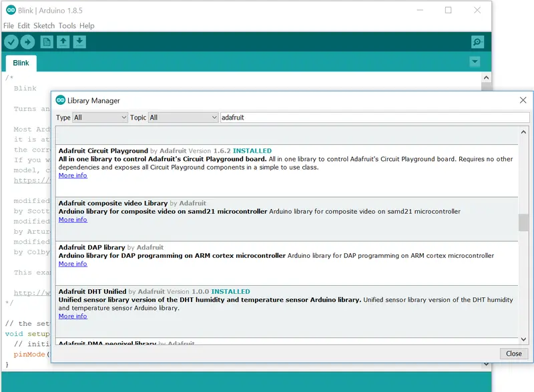Click the Save sketch icon
This screenshot has width=534, height=392.
tap(79, 42)
